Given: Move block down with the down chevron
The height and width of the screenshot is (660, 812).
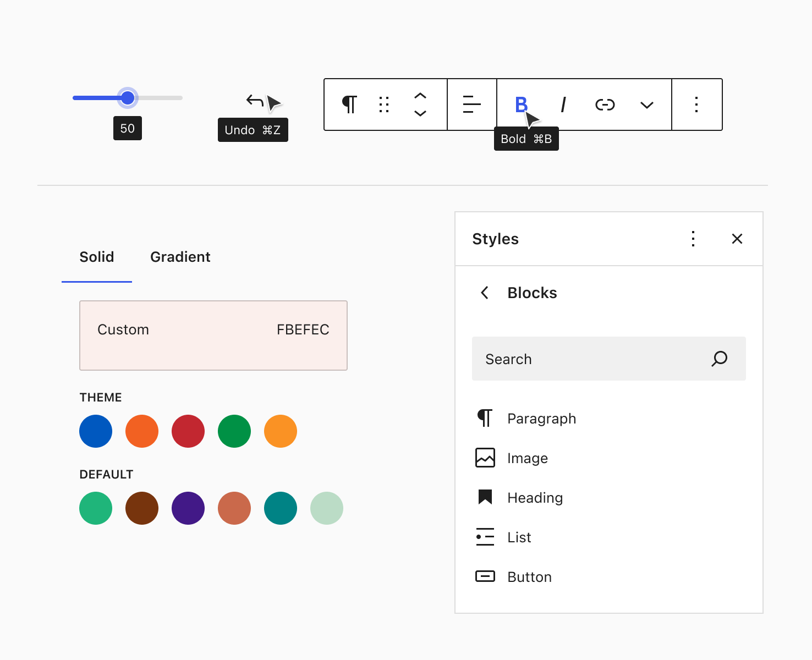Looking at the screenshot, I should 420,113.
